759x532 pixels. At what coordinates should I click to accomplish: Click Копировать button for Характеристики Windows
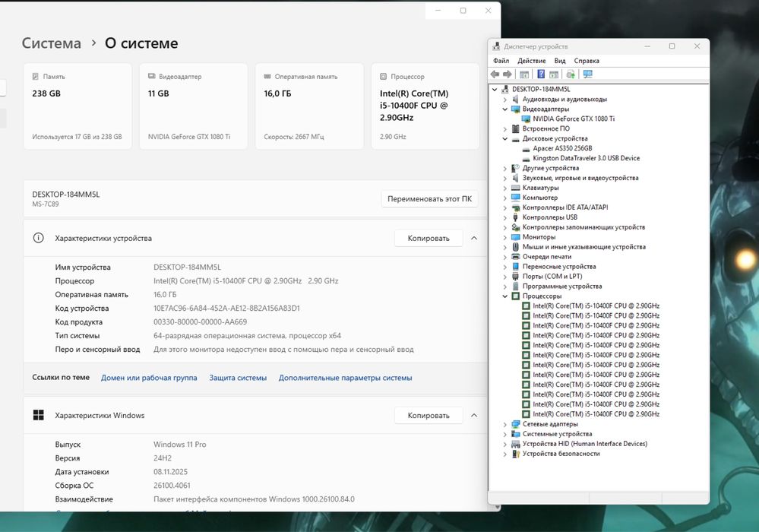pos(429,416)
